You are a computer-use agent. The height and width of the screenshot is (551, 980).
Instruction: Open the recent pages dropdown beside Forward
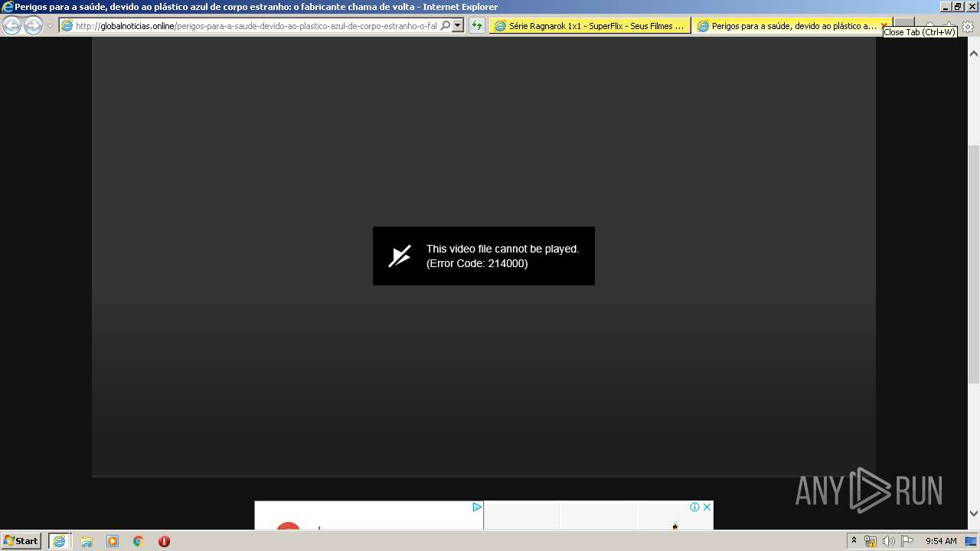[x=50, y=25]
